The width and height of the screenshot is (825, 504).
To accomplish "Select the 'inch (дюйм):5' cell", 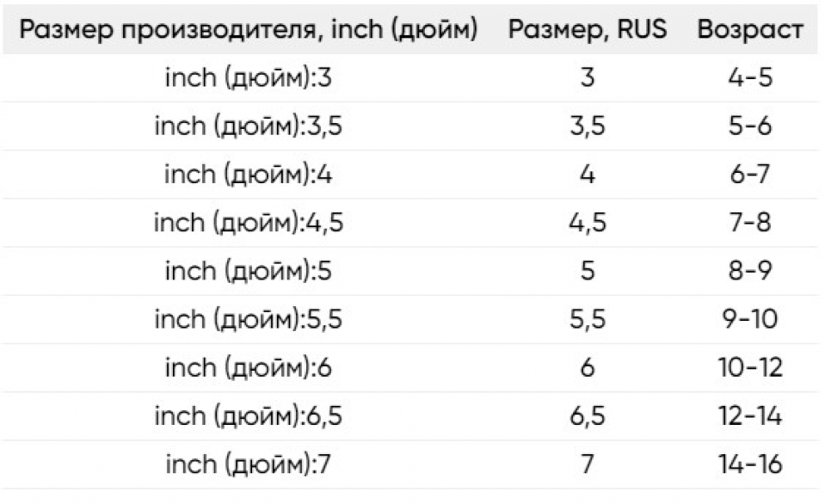I will point(249,272).
